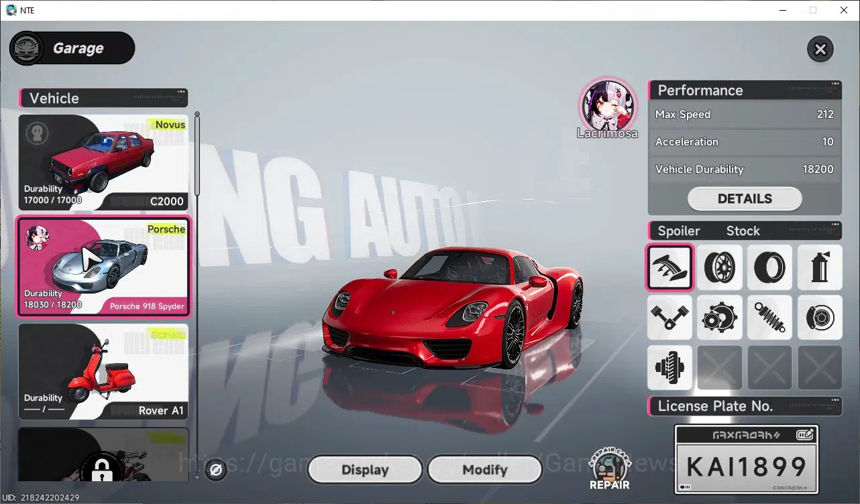Viewport: 860px width, 504px height.
Task: Click the Acceleration value 10
Action: [828, 142]
